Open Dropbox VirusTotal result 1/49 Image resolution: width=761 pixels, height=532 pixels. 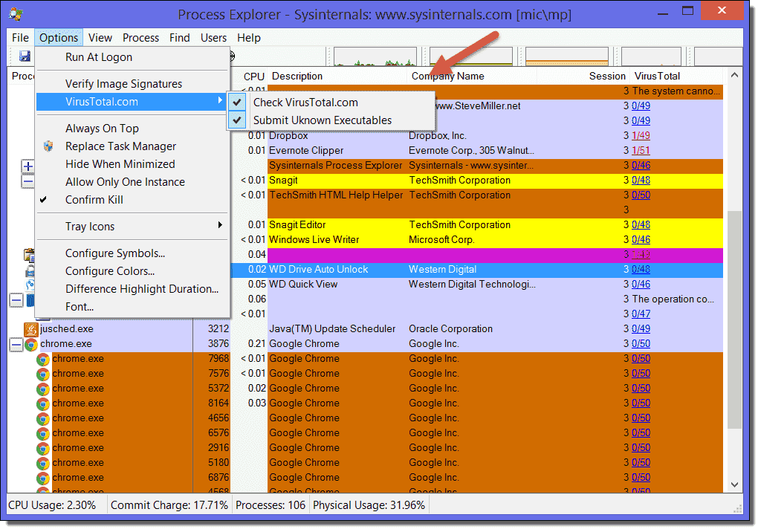click(641, 135)
